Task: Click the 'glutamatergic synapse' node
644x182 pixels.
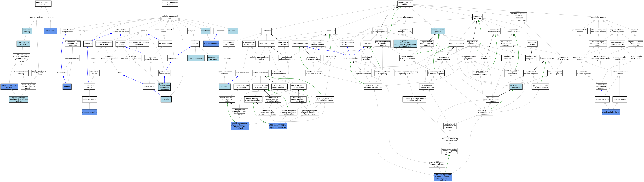Action: pos(213,58)
